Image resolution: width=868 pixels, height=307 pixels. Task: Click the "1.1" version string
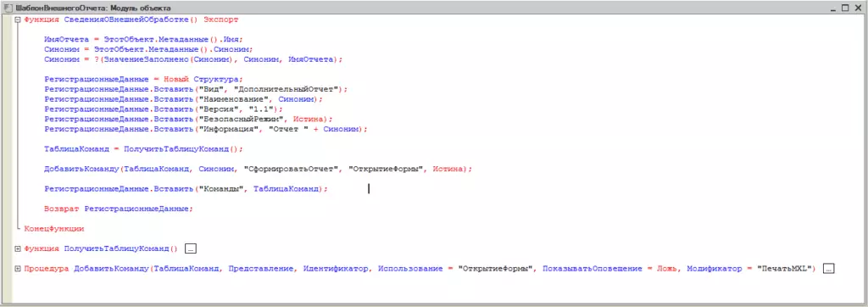click(261, 109)
